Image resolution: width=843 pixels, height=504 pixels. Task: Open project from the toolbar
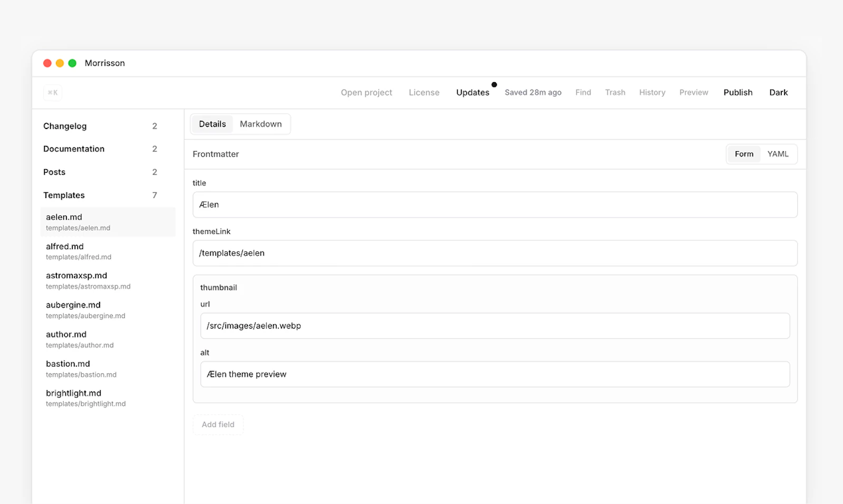pos(366,93)
